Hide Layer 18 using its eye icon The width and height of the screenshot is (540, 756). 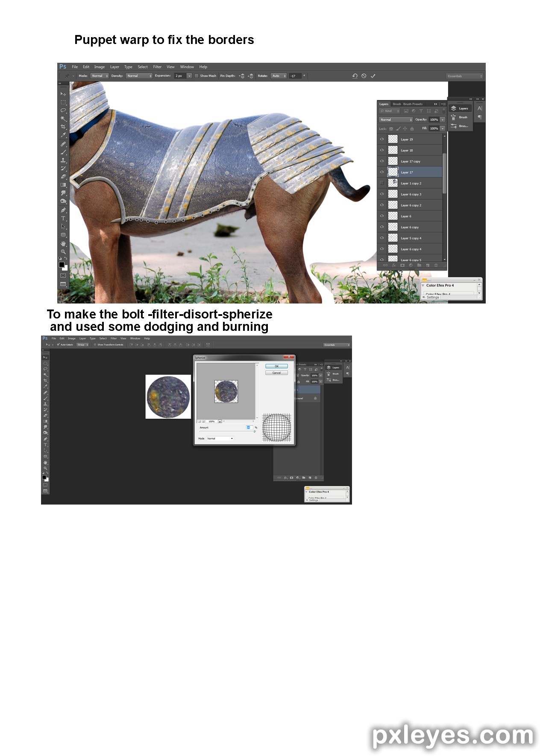coord(382,150)
